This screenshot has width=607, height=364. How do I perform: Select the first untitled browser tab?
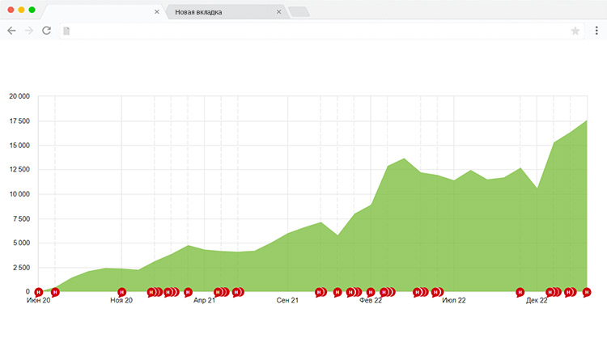click(97, 12)
